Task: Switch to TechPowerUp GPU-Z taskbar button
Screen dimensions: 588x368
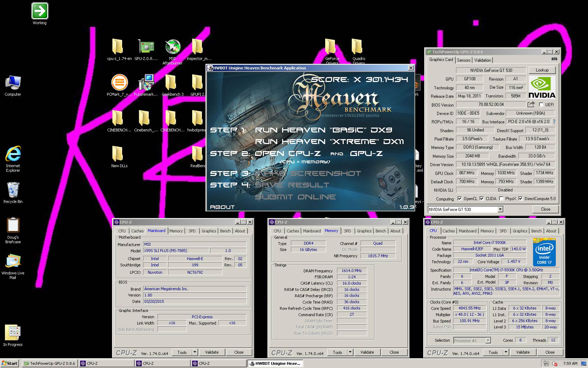Action: tap(50, 363)
